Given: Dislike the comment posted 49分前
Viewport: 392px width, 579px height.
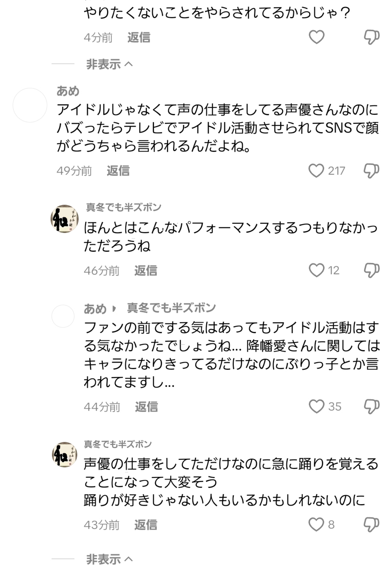Looking at the screenshot, I should pos(372,171).
